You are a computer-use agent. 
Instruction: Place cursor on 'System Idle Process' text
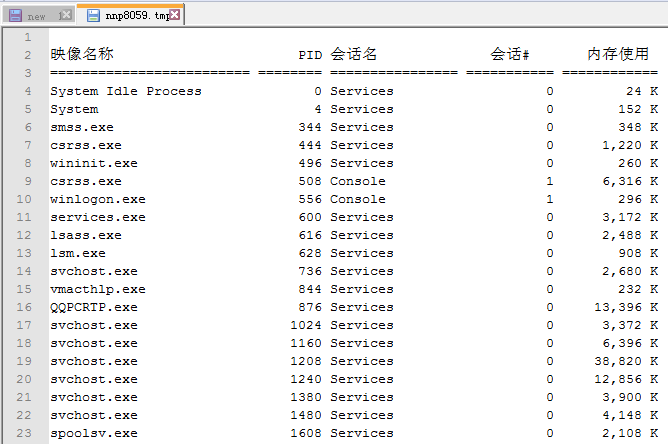125,91
